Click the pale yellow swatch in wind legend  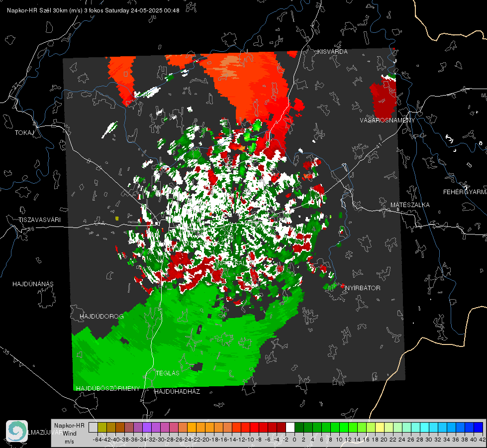(380, 428)
